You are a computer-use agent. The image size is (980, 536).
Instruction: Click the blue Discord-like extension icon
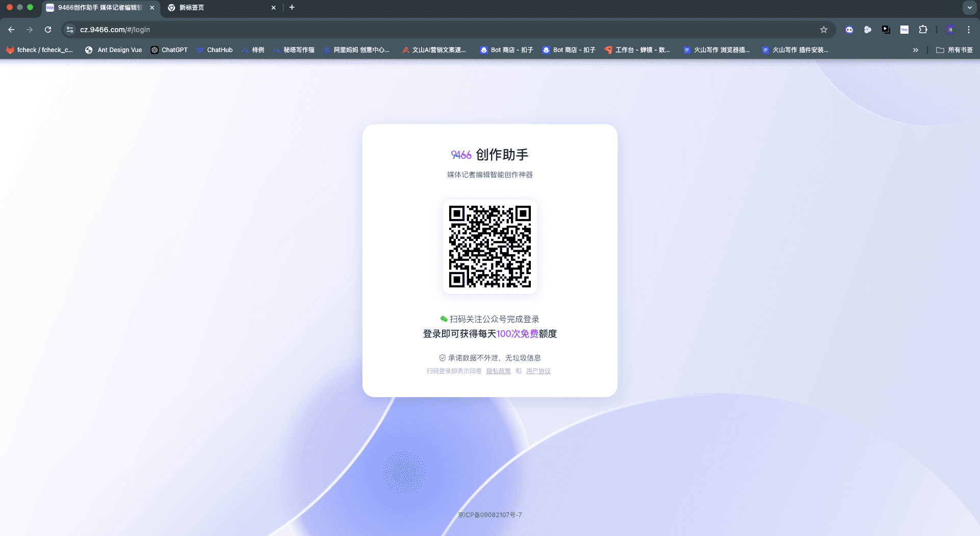click(x=849, y=30)
